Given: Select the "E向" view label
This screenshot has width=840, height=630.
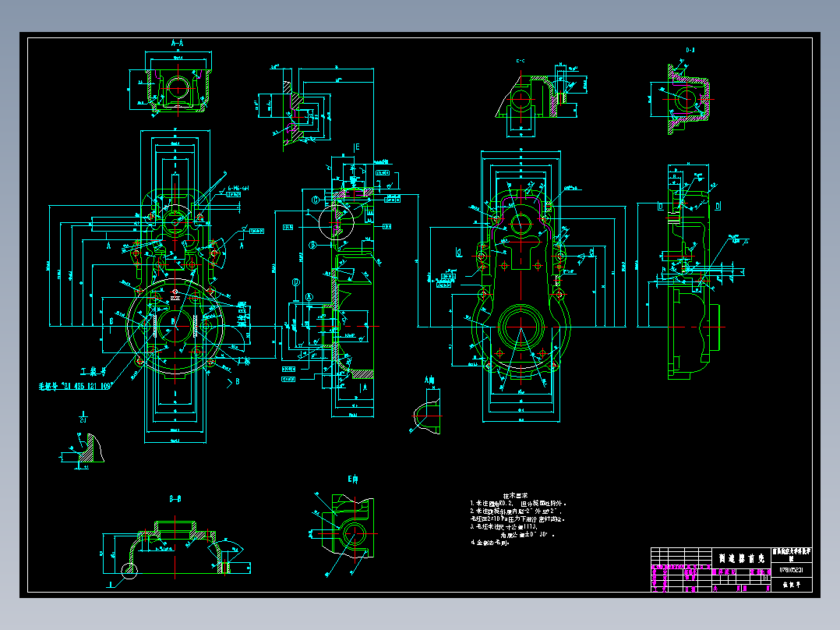Looking at the screenshot, I should pos(352,480).
